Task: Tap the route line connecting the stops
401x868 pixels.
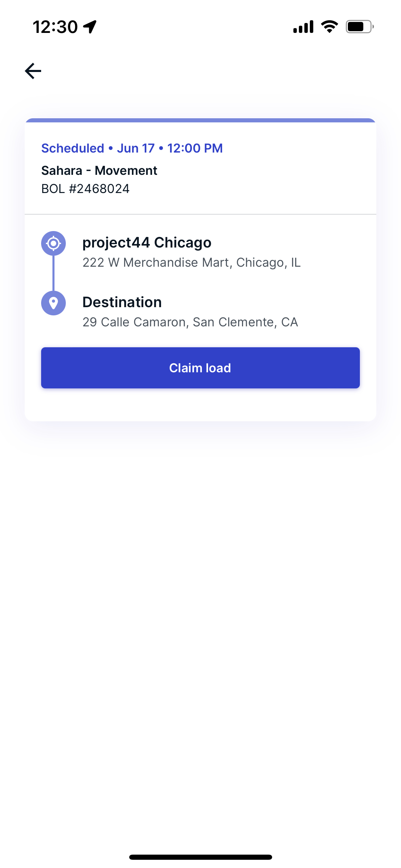Action: coord(53,273)
